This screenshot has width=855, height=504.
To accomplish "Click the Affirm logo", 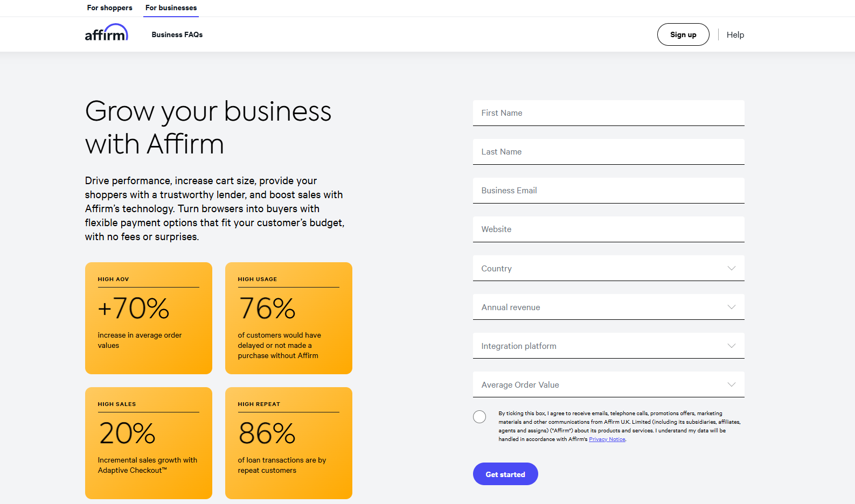I will [106, 33].
